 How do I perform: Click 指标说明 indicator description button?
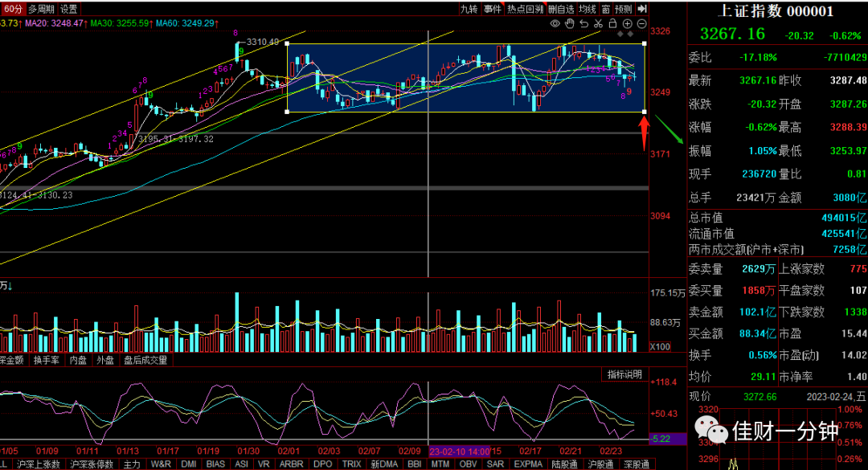coord(624,374)
